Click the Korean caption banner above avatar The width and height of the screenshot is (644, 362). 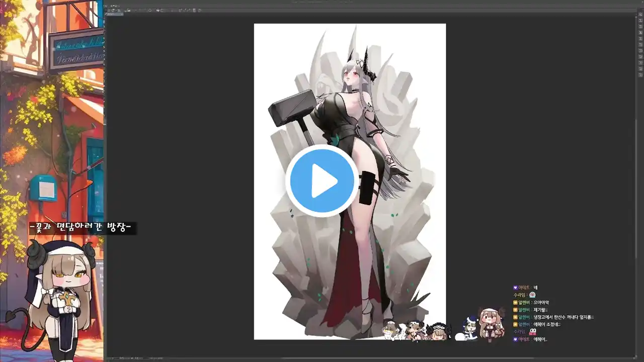point(83,228)
